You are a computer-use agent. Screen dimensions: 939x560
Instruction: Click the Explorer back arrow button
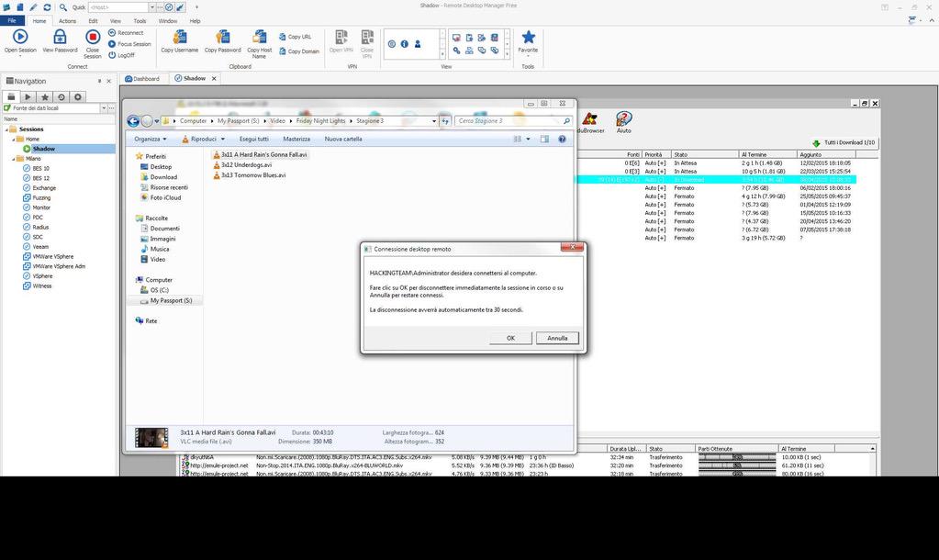[x=133, y=121]
